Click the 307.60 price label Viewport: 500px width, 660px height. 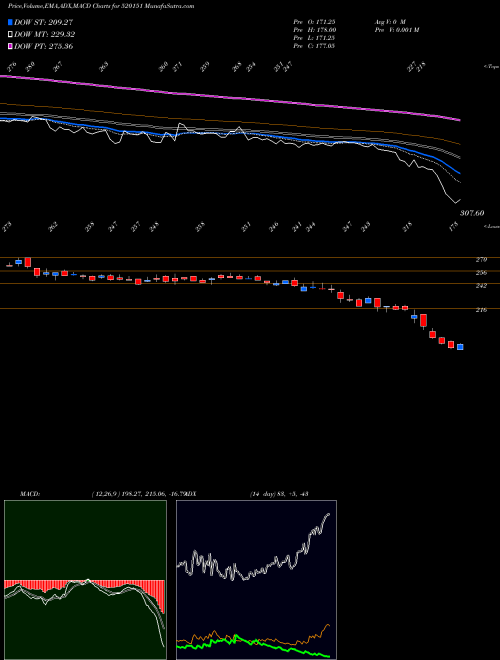tap(471, 213)
